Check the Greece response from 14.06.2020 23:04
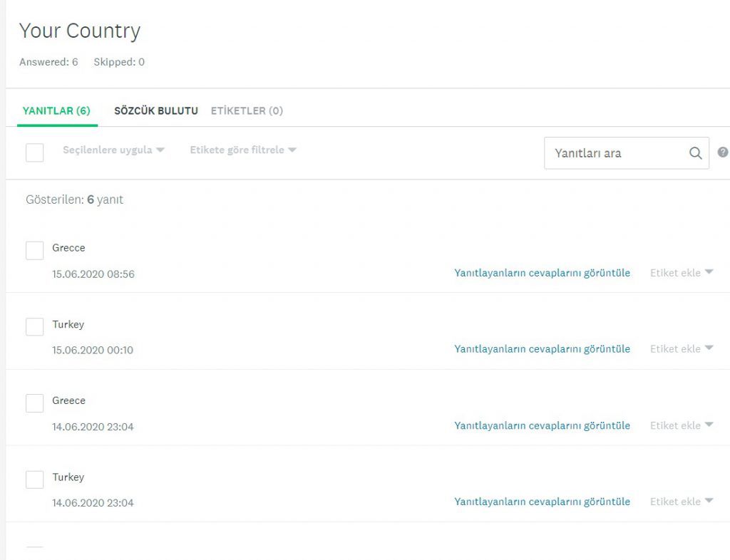Viewport: 730px width, 560px height. coord(34,403)
